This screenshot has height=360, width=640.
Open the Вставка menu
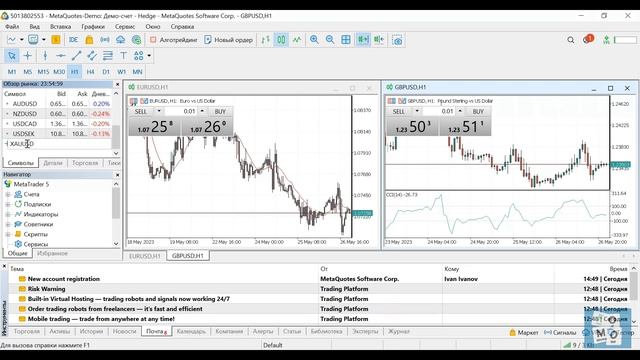pos(60,27)
